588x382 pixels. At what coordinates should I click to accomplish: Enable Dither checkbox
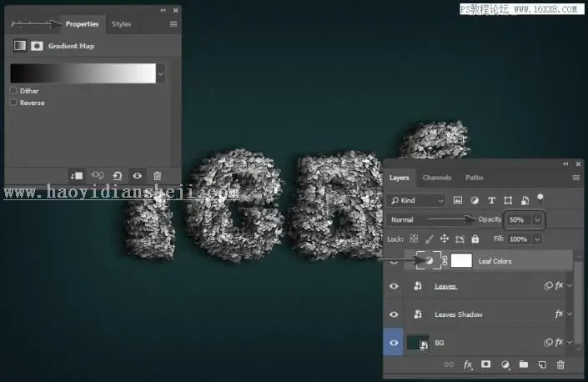[13, 91]
